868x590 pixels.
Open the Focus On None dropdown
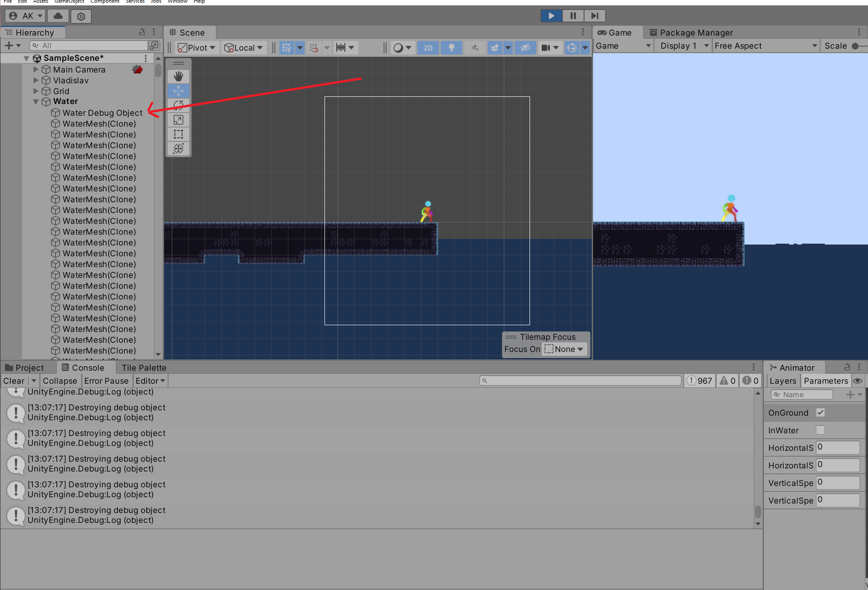(564, 349)
